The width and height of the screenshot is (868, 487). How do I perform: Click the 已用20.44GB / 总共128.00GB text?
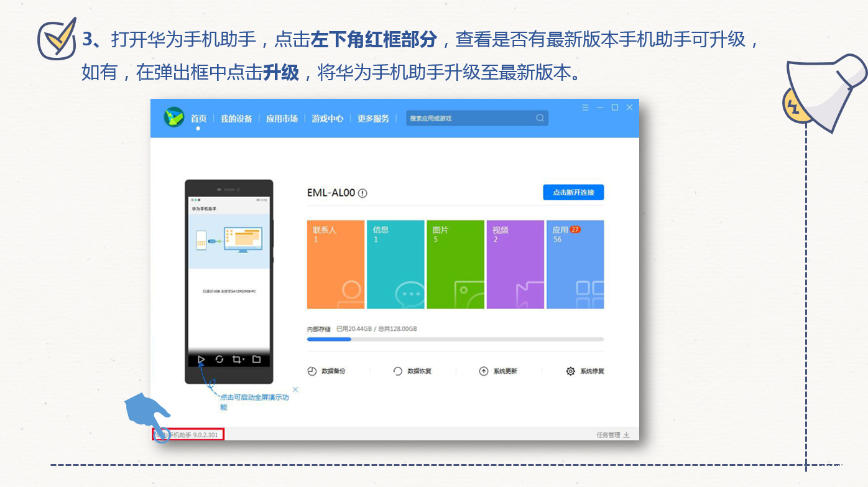[377, 328]
